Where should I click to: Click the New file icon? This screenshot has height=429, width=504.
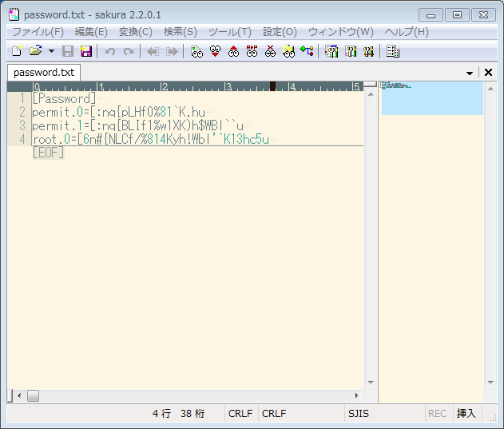tap(16, 52)
